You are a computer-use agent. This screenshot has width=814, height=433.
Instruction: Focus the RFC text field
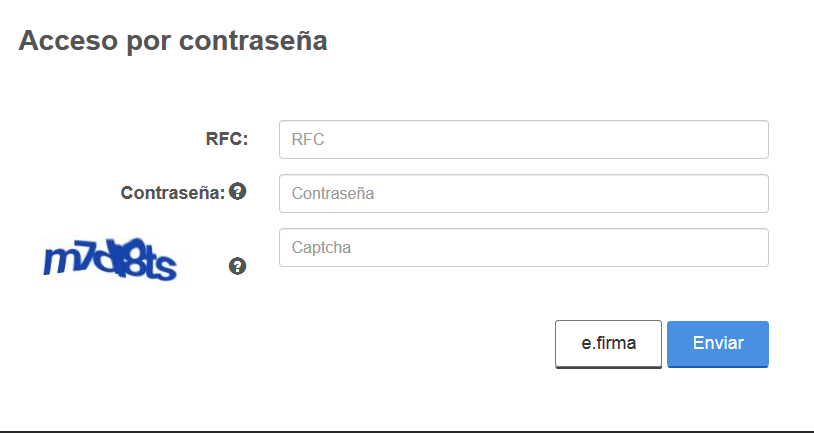[524, 140]
